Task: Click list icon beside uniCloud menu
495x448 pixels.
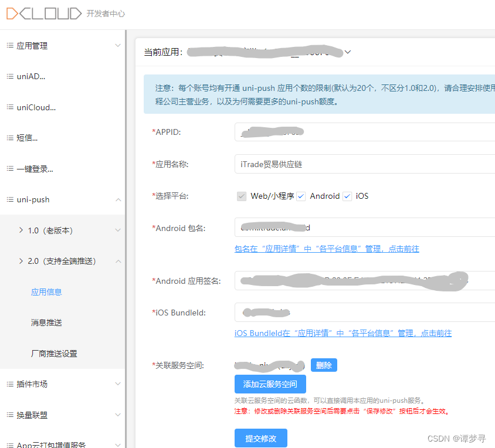Action: (x=10, y=107)
